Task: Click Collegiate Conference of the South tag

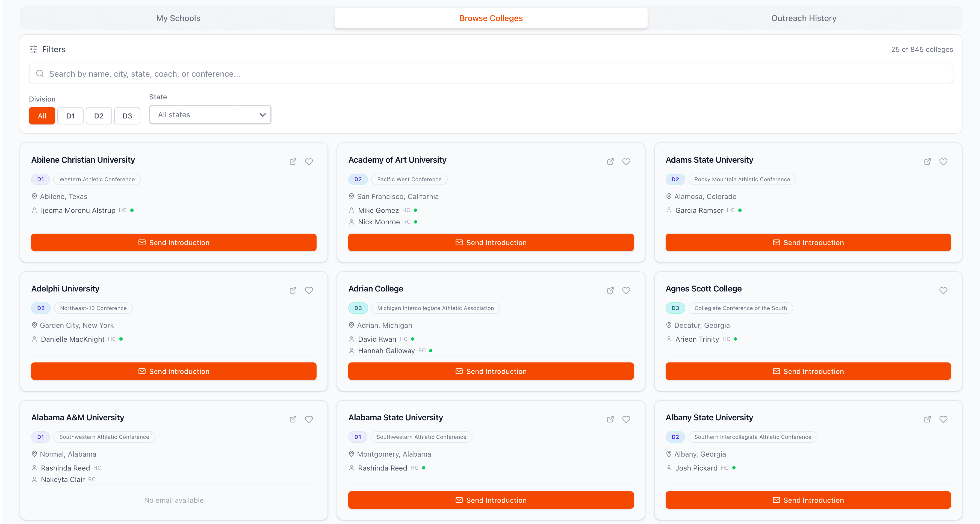Action: [x=740, y=308]
